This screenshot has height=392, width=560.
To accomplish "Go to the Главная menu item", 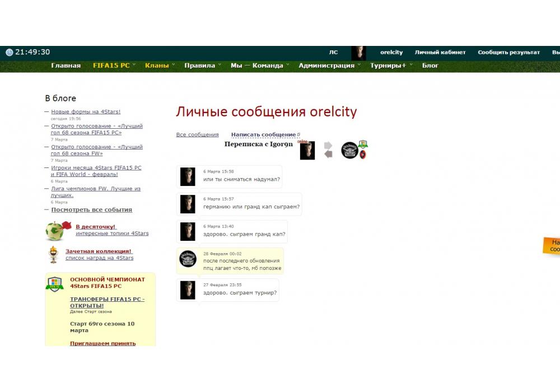I will pos(66,66).
